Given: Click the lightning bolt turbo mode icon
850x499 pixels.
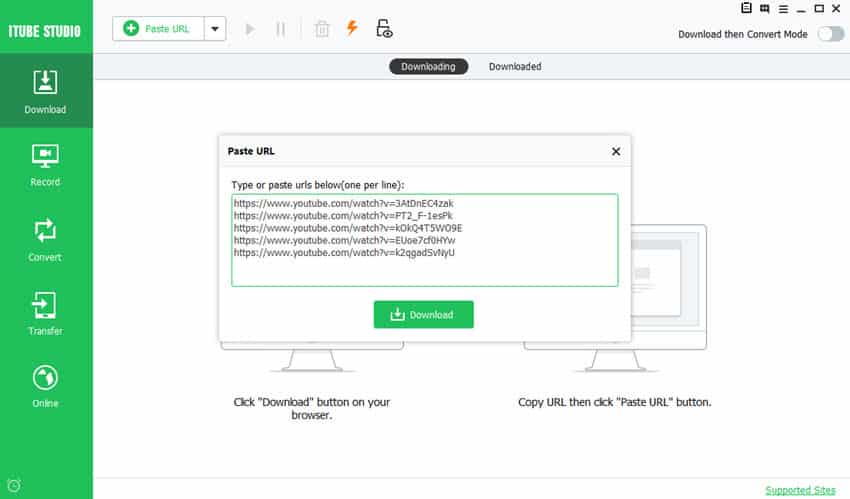Looking at the screenshot, I should (352, 28).
